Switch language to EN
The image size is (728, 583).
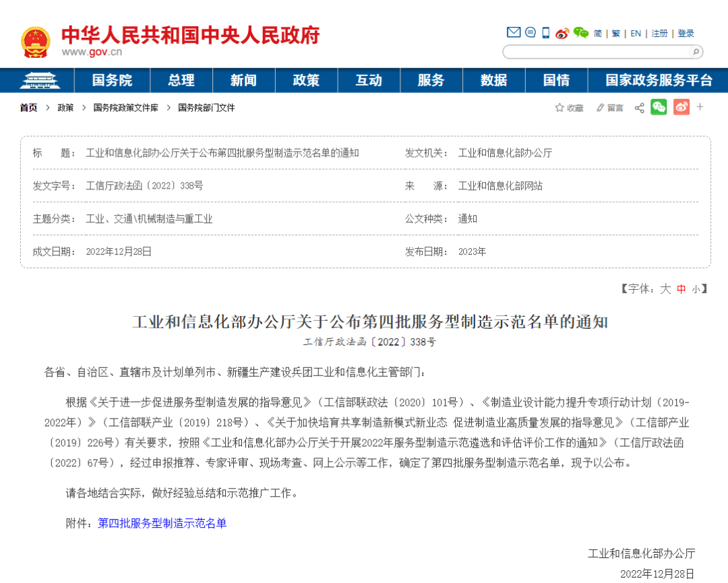636,34
